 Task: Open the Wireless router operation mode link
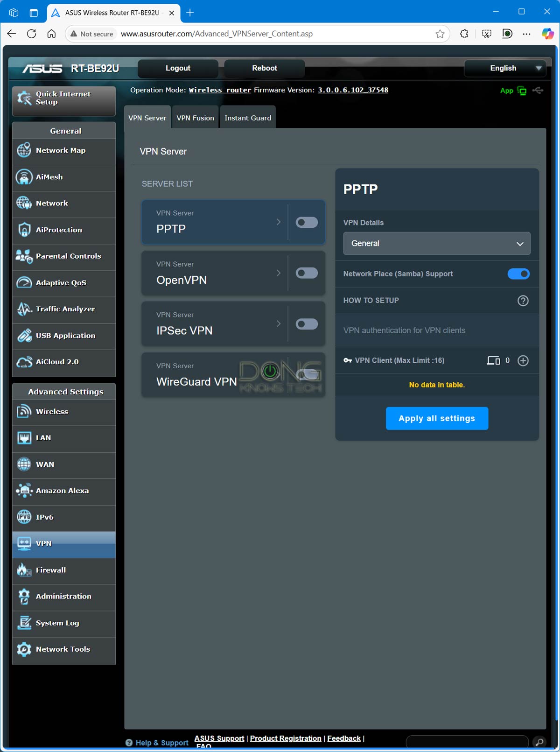click(220, 90)
